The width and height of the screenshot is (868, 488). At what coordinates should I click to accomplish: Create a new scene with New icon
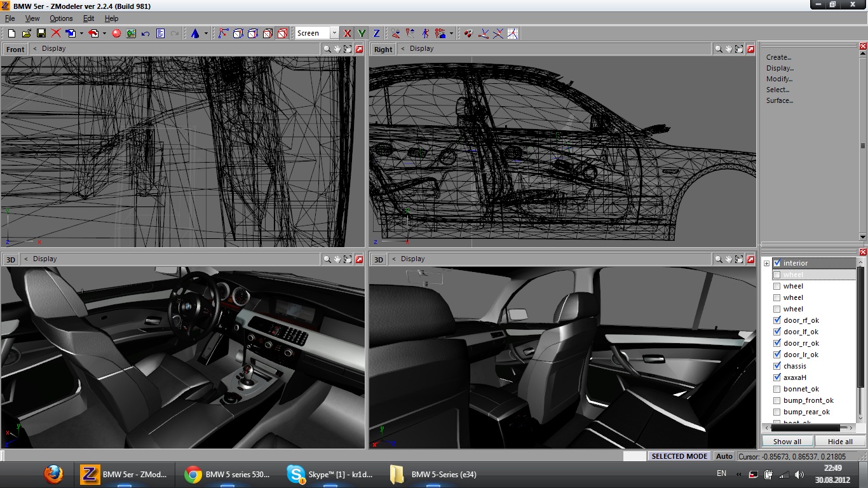11,33
